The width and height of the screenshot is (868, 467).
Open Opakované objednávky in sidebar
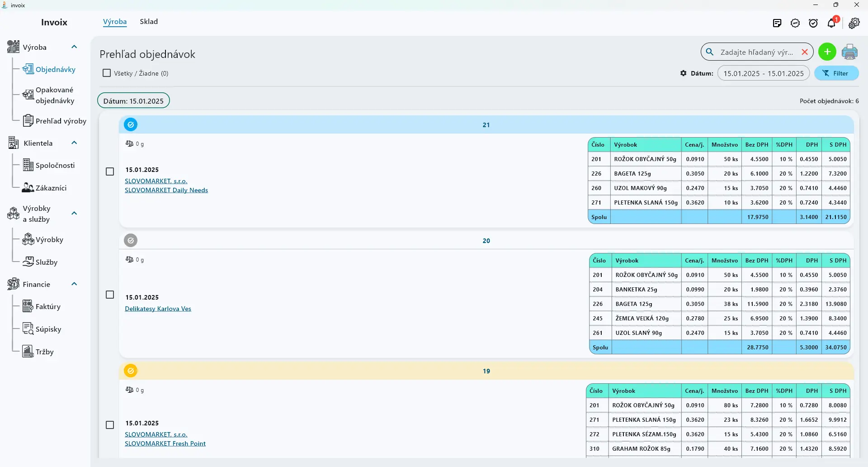click(49, 95)
